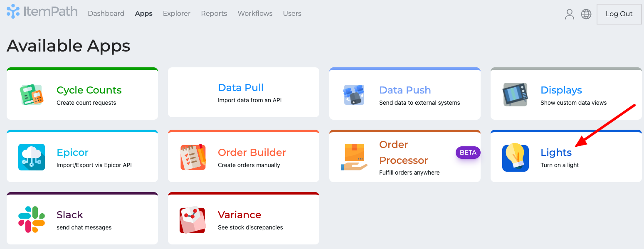Click the Lights lightbulb icon
The height and width of the screenshot is (249, 644).
tap(516, 158)
